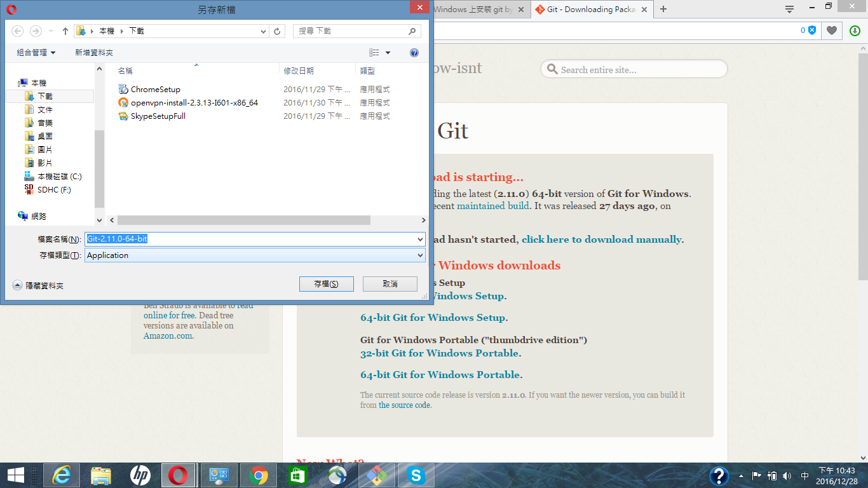Click the search magnifier in dialog
Viewport: 868px width, 488px height.
412,30
